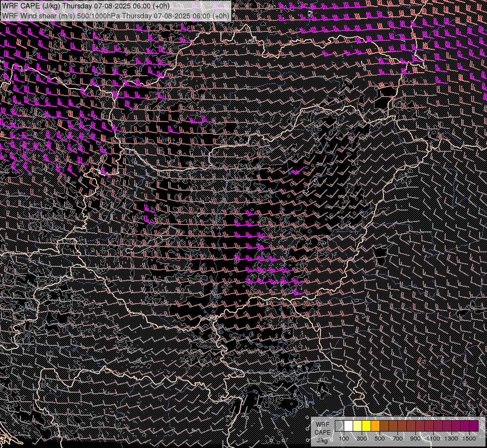Click the legend value 900

[x=415, y=439]
